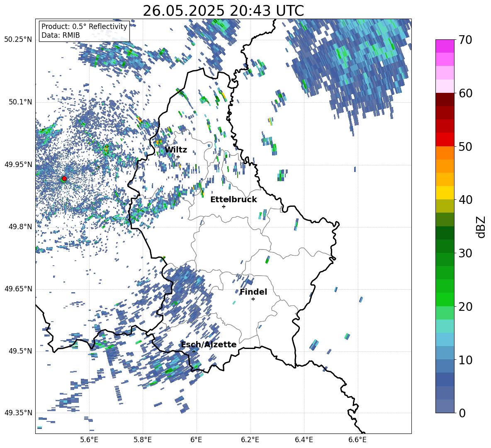The width and height of the screenshot is (491, 448).
Task: Click the 0 colorbar tick label
Action: pyautogui.click(x=462, y=413)
